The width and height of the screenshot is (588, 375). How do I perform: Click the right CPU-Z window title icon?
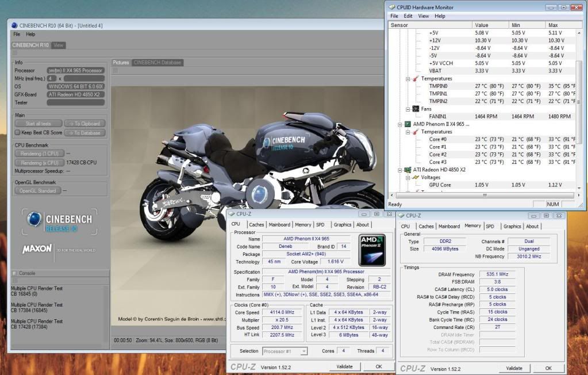click(x=401, y=216)
